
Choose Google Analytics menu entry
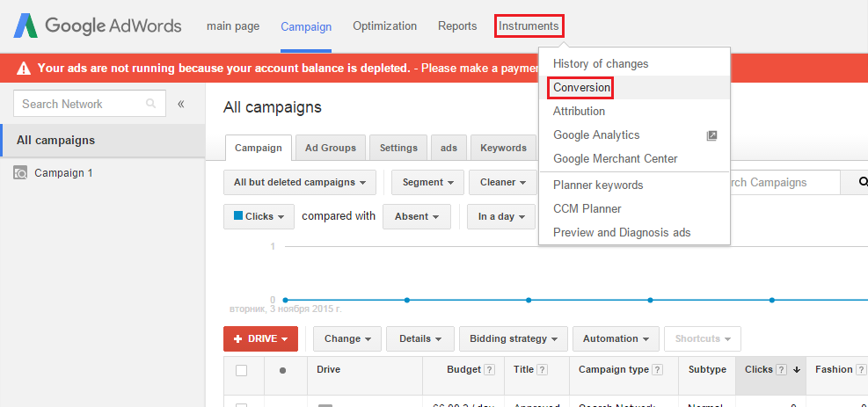pyautogui.click(x=634, y=134)
